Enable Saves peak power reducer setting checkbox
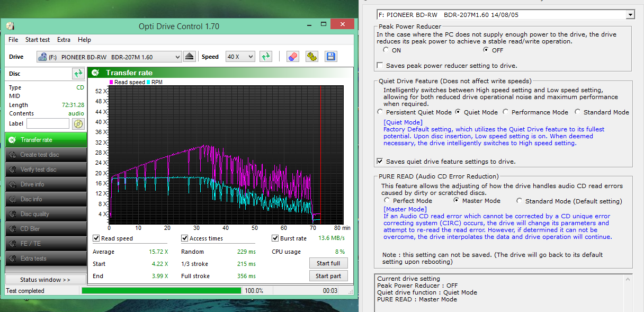The height and width of the screenshot is (312, 644). 379,66
